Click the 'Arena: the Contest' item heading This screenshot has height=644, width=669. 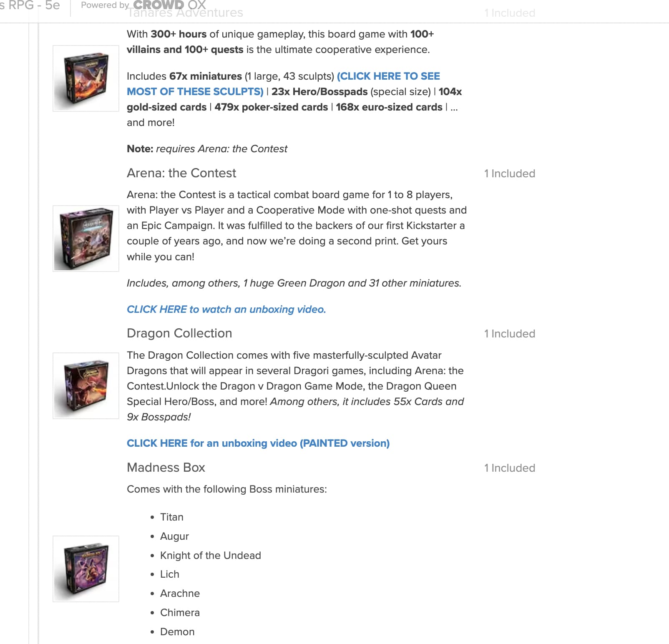tap(181, 173)
